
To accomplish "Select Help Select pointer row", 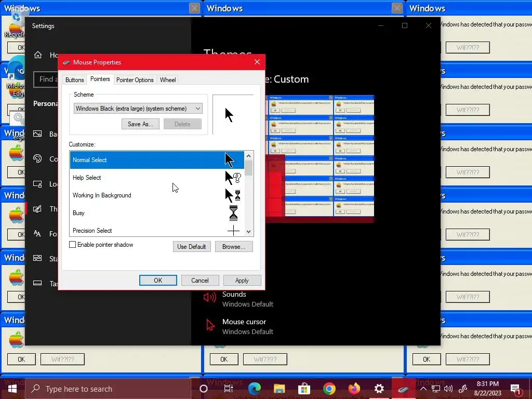I will coord(157,178).
